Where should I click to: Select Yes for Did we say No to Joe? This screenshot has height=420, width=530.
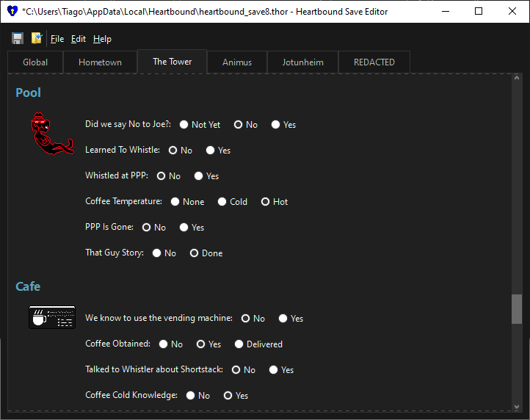point(276,125)
